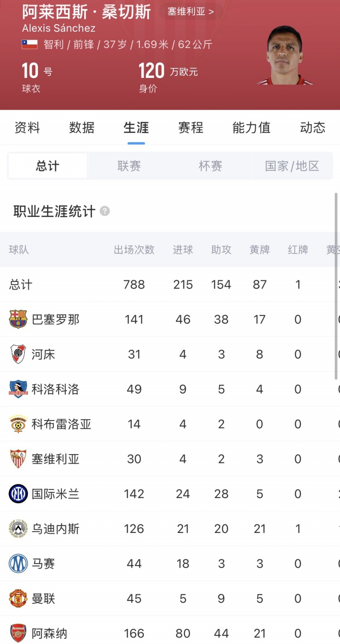Tap the Alexis Sánchez player portrait
Screen dimensions: 340x644
click(x=285, y=56)
